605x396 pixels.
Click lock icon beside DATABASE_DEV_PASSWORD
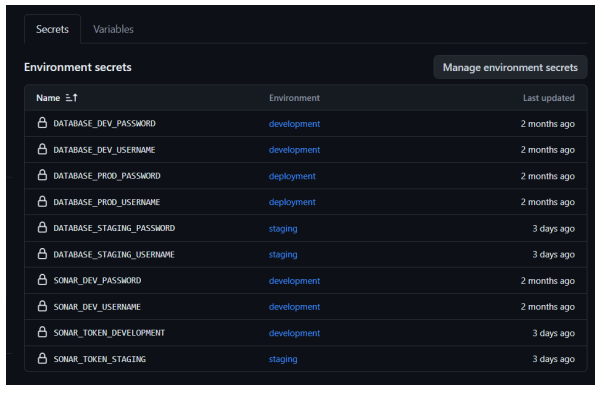tap(42, 123)
